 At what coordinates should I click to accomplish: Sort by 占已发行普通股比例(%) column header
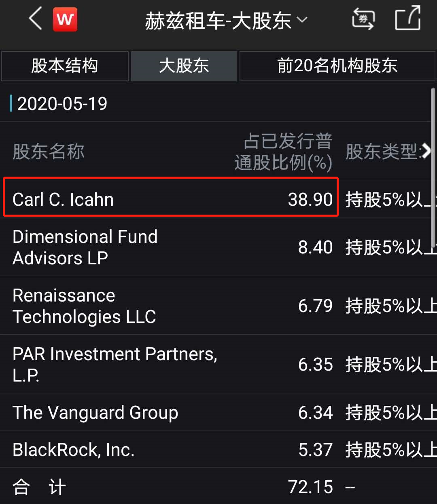[x=284, y=152]
